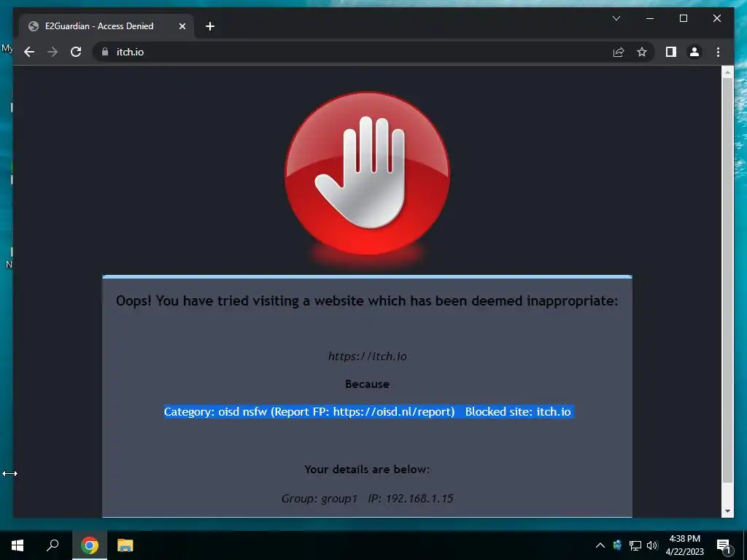Click the blocked URL text https://itch.io
Viewport: 747px width, 560px height.
pyautogui.click(x=368, y=356)
